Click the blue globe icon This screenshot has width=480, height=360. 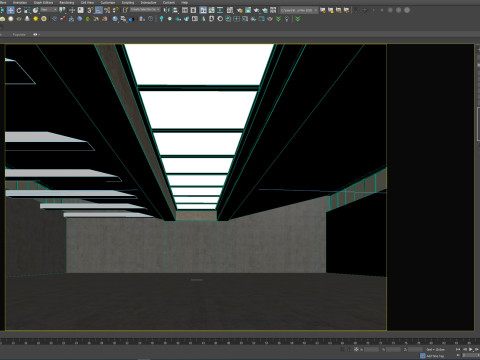pos(79,19)
